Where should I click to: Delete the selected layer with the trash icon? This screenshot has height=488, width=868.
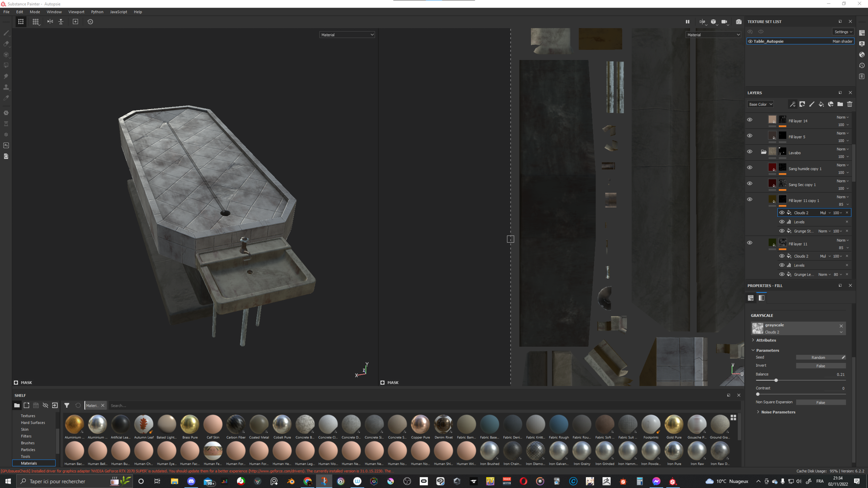(850, 104)
